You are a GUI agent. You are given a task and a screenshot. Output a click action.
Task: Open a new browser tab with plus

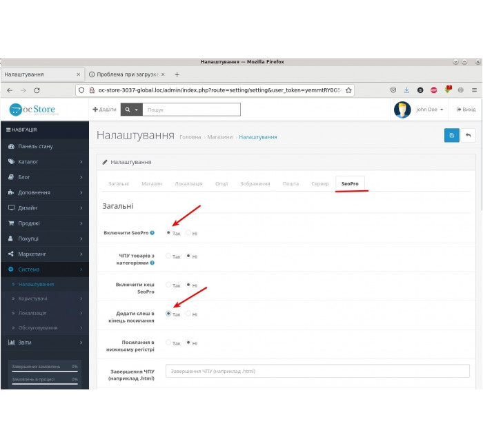click(x=177, y=74)
